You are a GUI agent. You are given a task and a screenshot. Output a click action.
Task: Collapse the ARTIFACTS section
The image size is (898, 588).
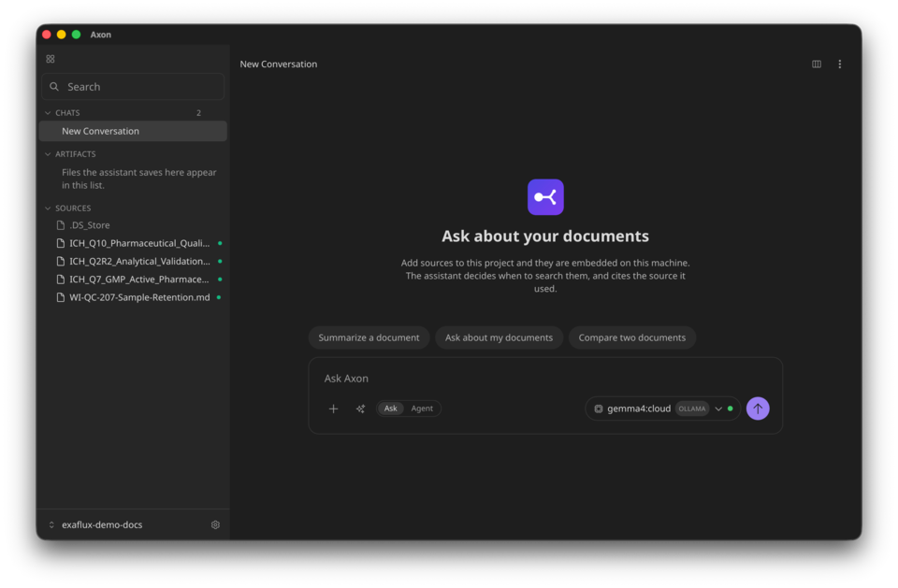48,154
